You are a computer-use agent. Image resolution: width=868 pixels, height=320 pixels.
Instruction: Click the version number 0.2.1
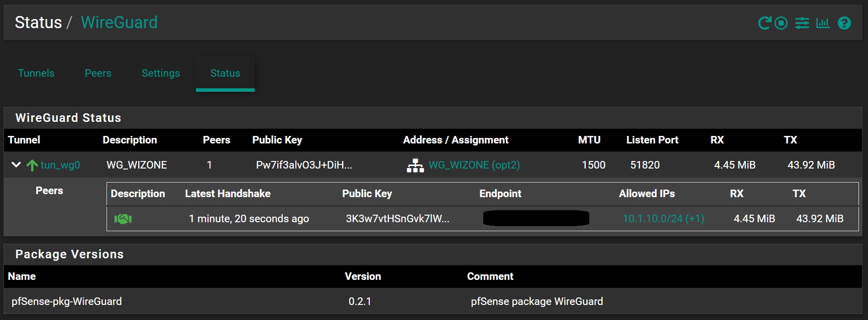pyautogui.click(x=360, y=301)
